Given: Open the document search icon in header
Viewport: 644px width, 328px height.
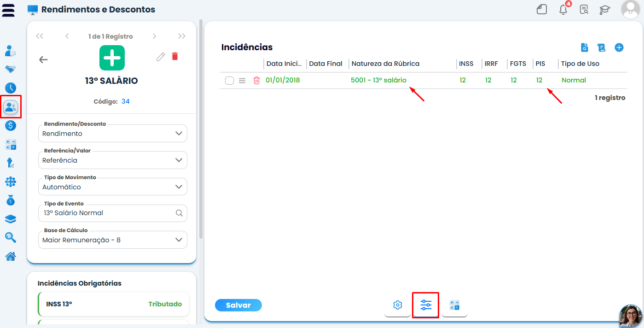Looking at the screenshot, I should pyautogui.click(x=584, y=9).
